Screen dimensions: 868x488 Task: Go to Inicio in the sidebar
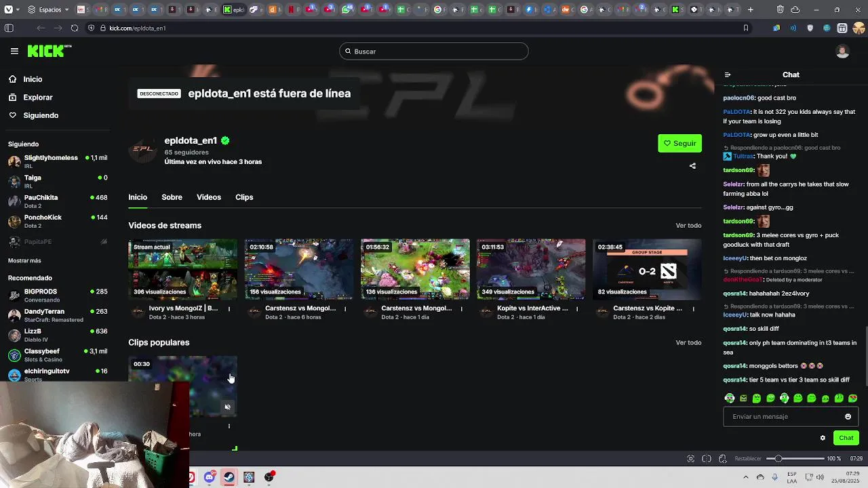point(33,79)
